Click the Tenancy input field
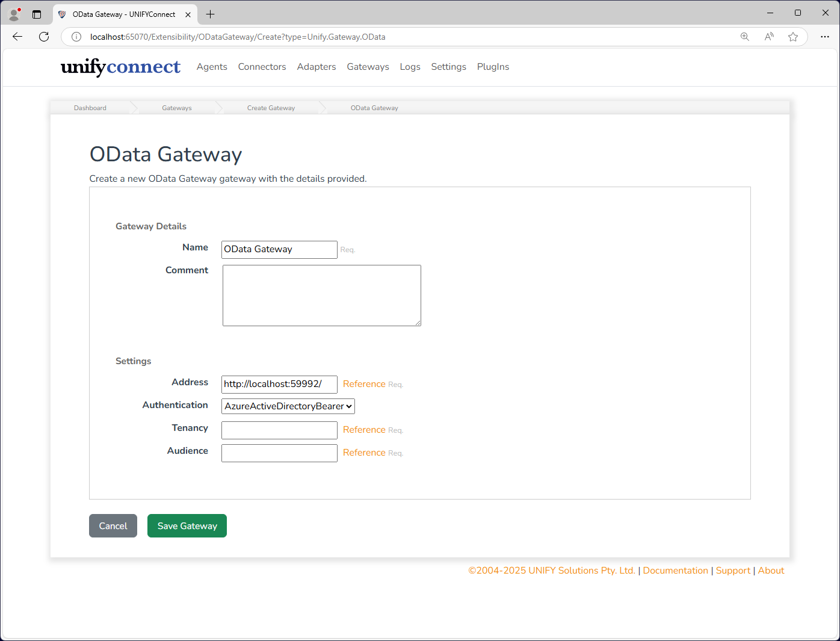840x641 pixels. [x=279, y=430]
